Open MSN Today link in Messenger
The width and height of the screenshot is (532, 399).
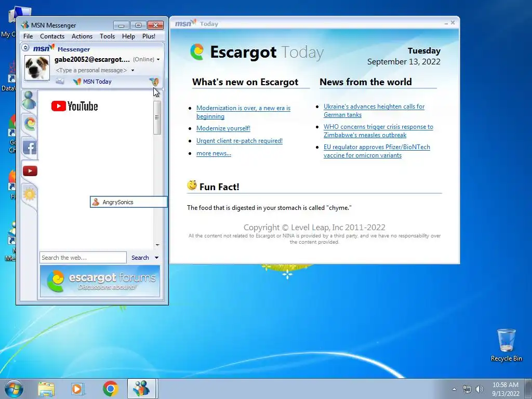coord(97,82)
